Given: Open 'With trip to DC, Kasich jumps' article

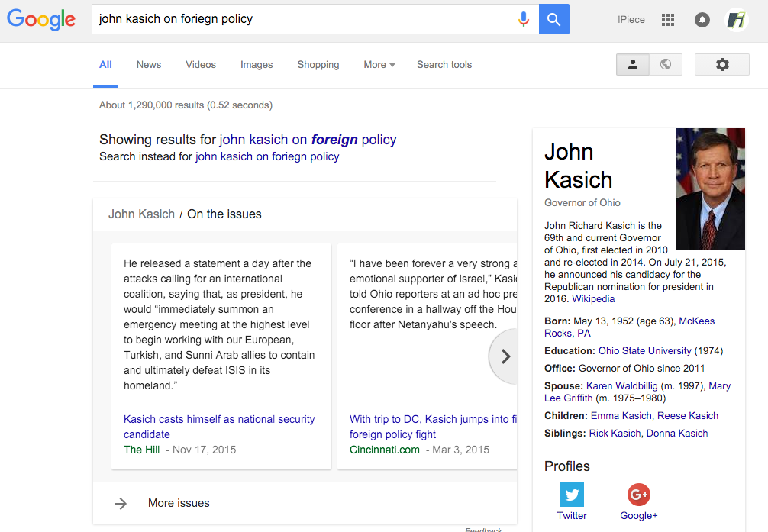Looking at the screenshot, I should 433,427.
